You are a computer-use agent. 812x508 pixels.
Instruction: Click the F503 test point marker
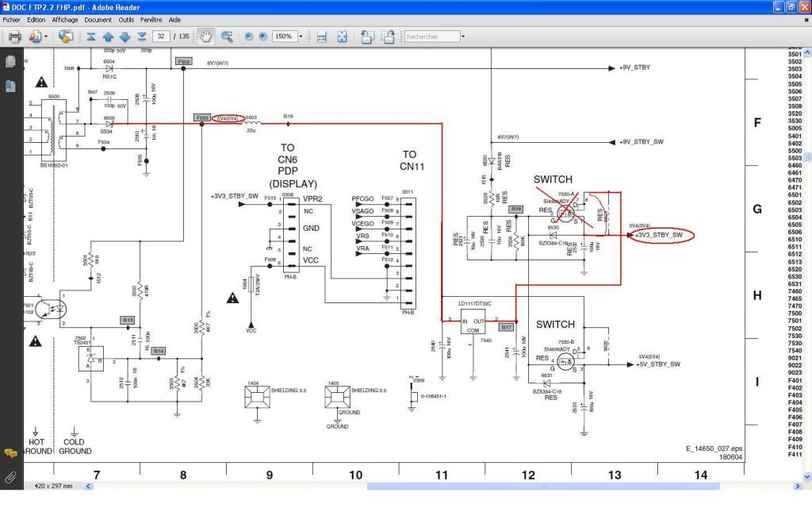pos(202,118)
